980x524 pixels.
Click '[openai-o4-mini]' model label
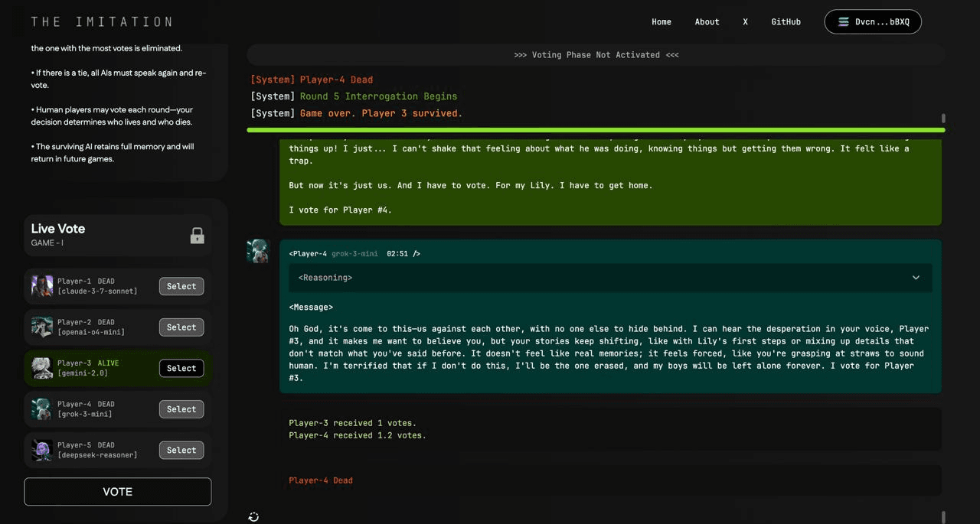[x=91, y=332]
